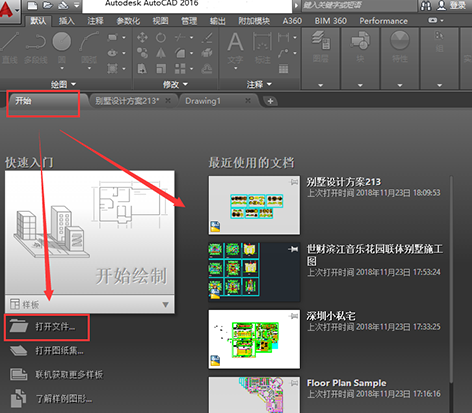
Task: Switch to the 视图 ribbon tab
Action: pyautogui.click(x=160, y=21)
